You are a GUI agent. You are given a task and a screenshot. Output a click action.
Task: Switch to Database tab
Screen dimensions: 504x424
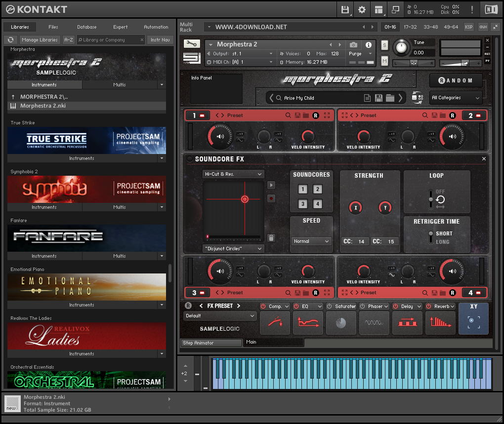(x=87, y=27)
